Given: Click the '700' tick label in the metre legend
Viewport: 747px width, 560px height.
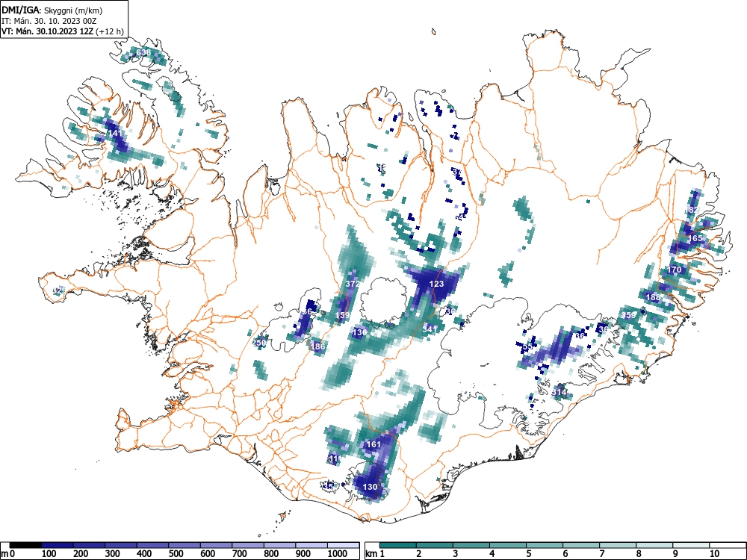Looking at the screenshot, I should coord(240,553).
